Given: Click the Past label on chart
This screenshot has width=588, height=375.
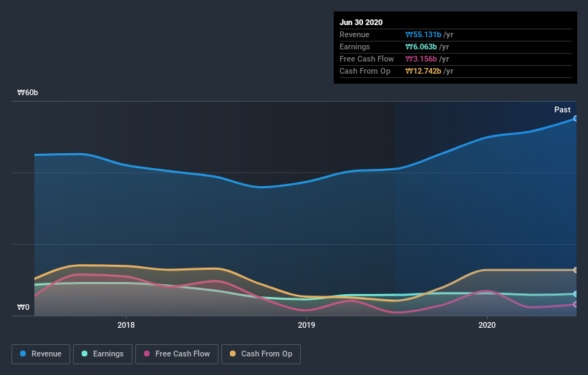Looking at the screenshot, I should click(562, 109).
